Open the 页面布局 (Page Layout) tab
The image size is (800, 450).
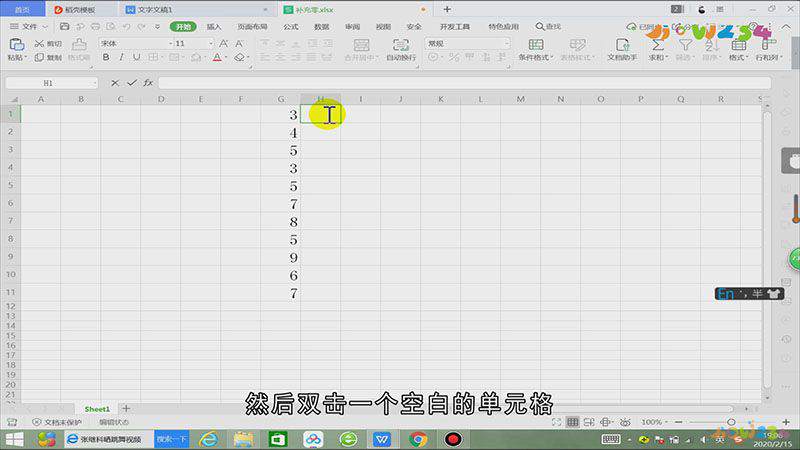click(253, 27)
